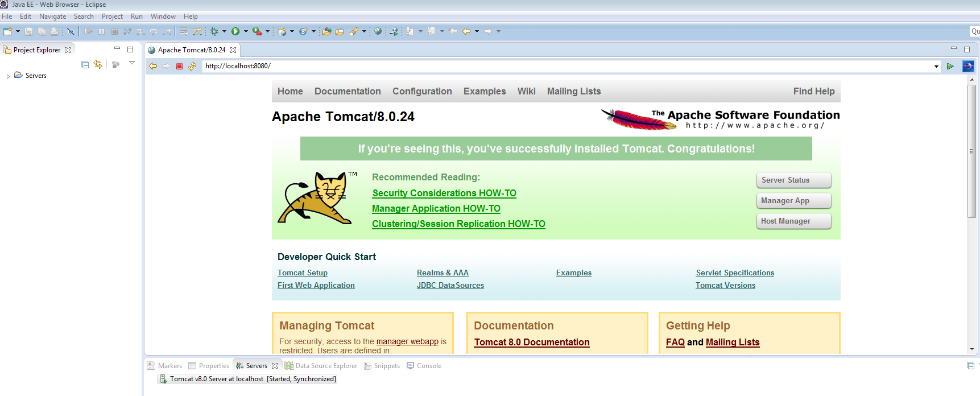Image resolution: width=980 pixels, height=396 pixels.
Task: Click the Manager App button
Action: pos(793,201)
